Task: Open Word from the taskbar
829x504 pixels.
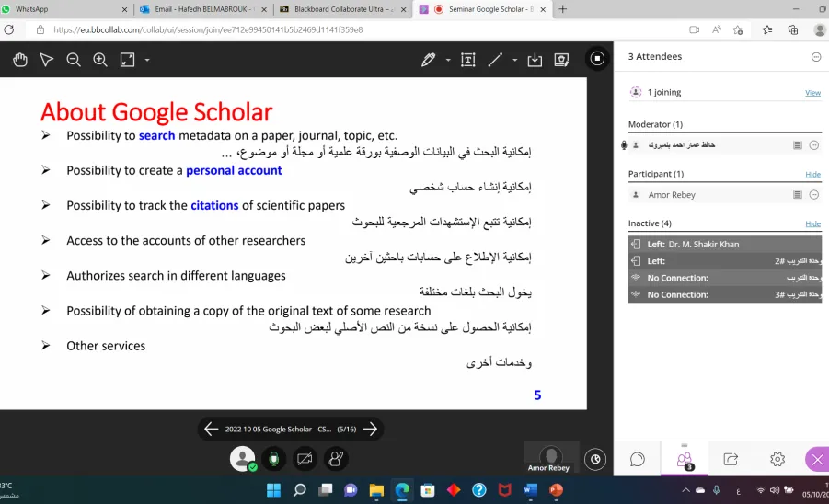Action: click(x=530, y=490)
